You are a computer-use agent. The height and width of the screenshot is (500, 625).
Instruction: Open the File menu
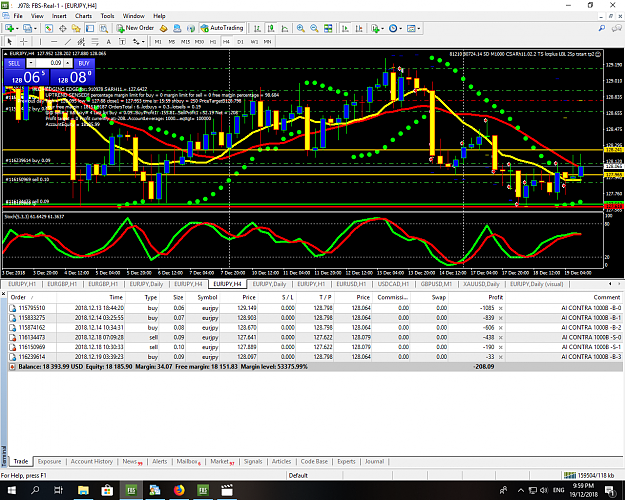coord(18,16)
